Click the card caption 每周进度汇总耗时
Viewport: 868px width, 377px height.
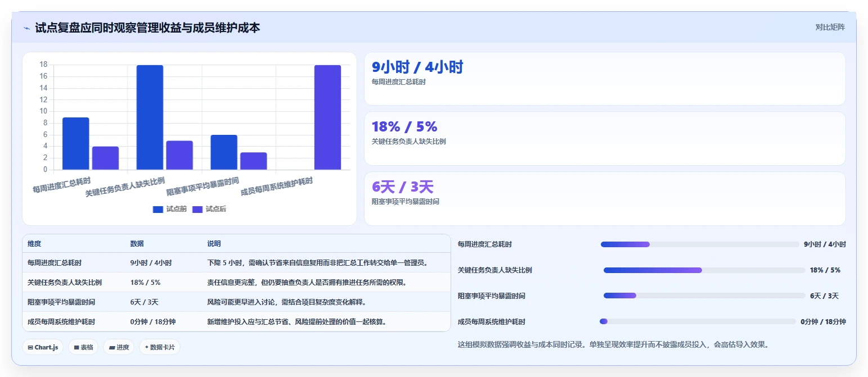coord(399,82)
